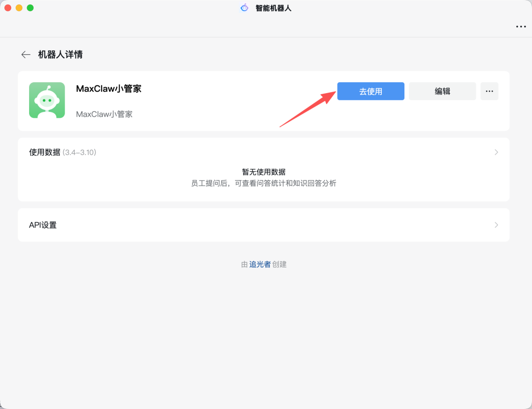The width and height of the screenshot is (532, 409).
Task: Click the 去使用 blue button
Action: click(x=370, y=91)
